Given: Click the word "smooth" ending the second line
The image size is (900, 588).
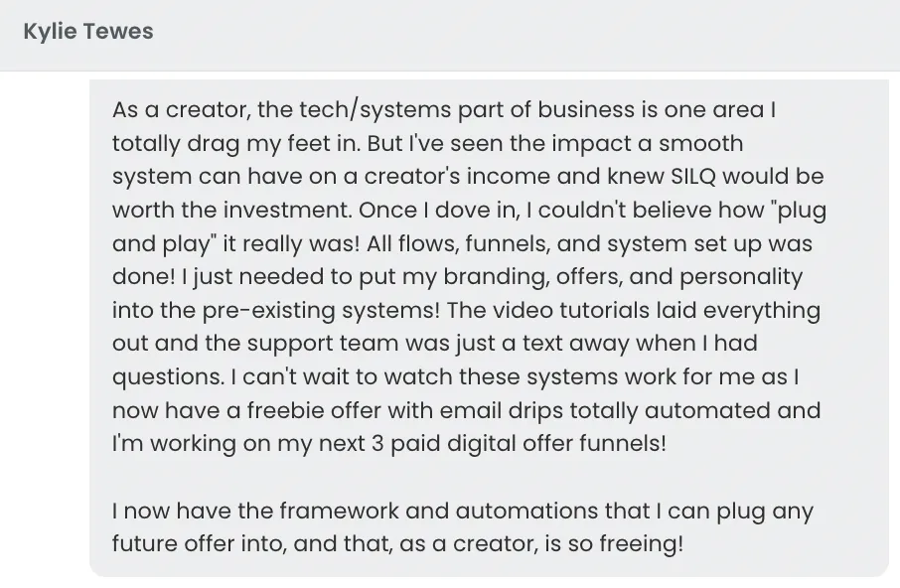Looking at the screenshot, I should click(x=701, y=143).
